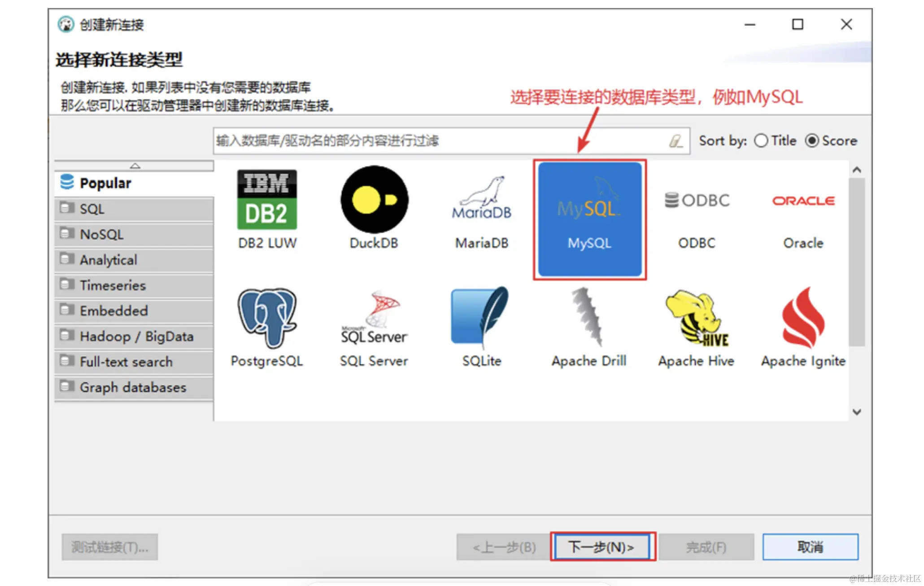Screen dimensions: 924x586
Task: Close the 创建新连接 dialog window
Action: coord(846,24)
